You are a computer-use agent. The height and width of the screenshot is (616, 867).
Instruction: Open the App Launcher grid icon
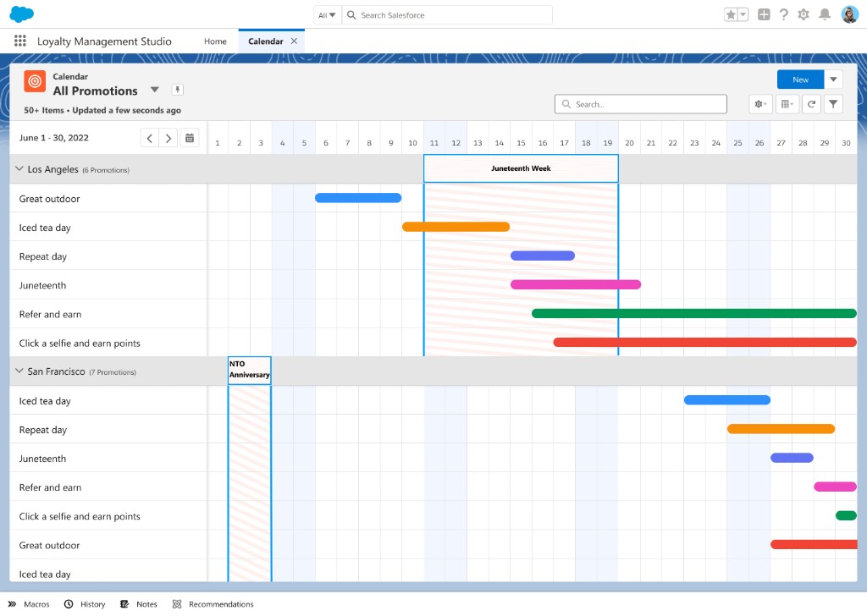tap(20, 41)
